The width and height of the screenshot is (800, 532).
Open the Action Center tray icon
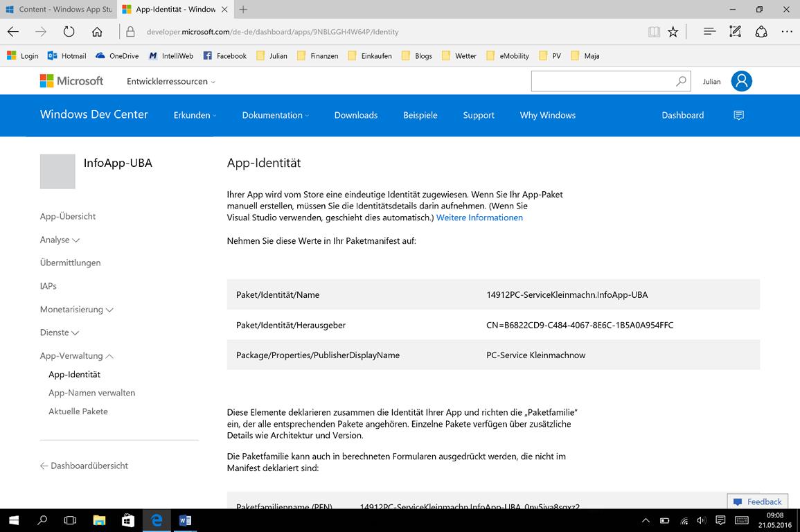tap(720, 520)
